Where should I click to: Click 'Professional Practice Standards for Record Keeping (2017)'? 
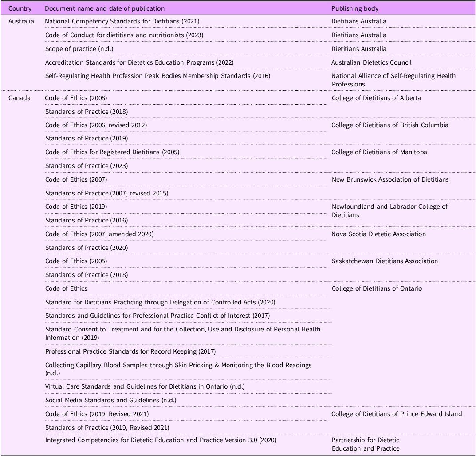click(130, 351)
